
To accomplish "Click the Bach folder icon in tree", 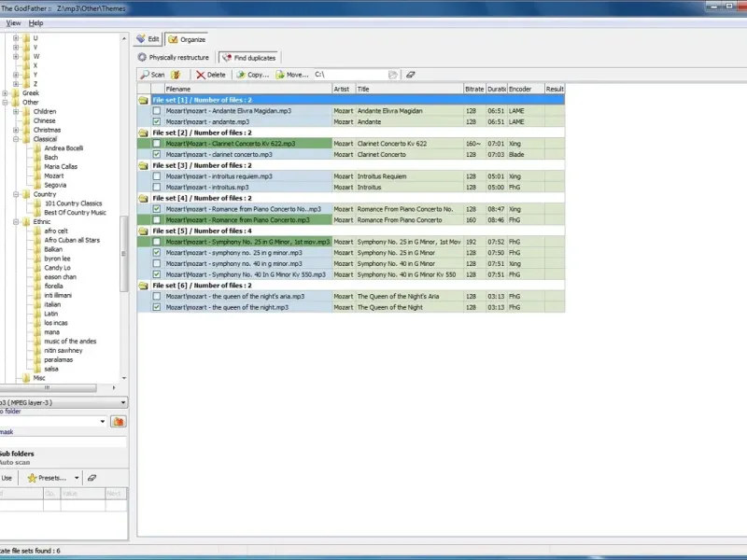I will click(x=37, y=158).
